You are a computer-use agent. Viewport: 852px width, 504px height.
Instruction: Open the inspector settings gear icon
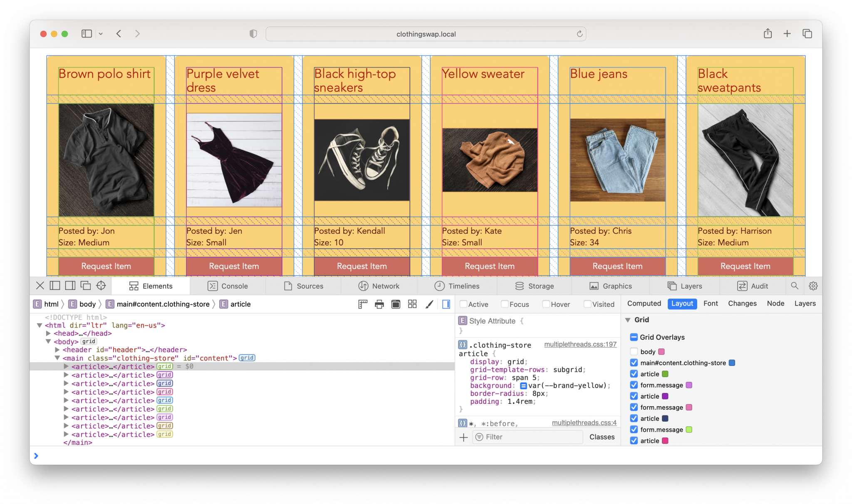click(812, 286)
